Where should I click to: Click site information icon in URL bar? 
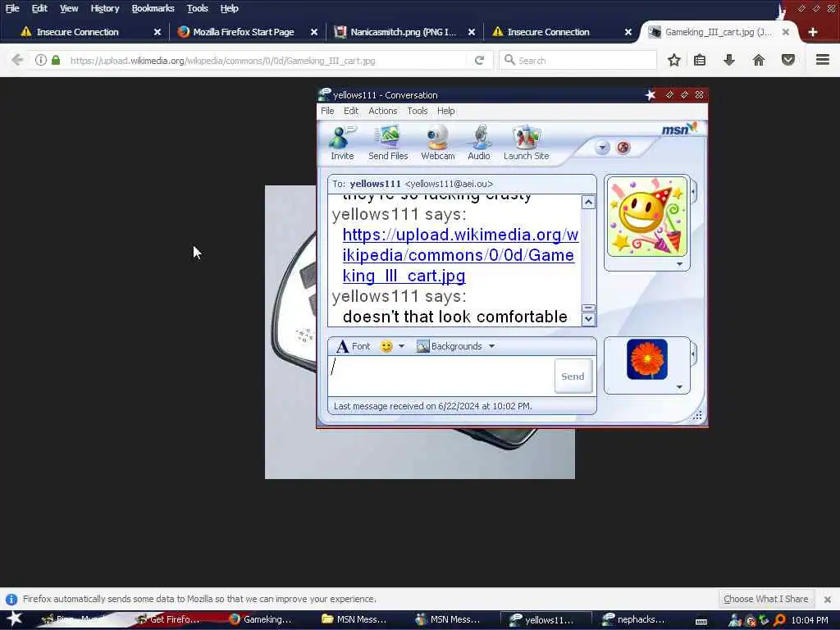pos(41,60)
